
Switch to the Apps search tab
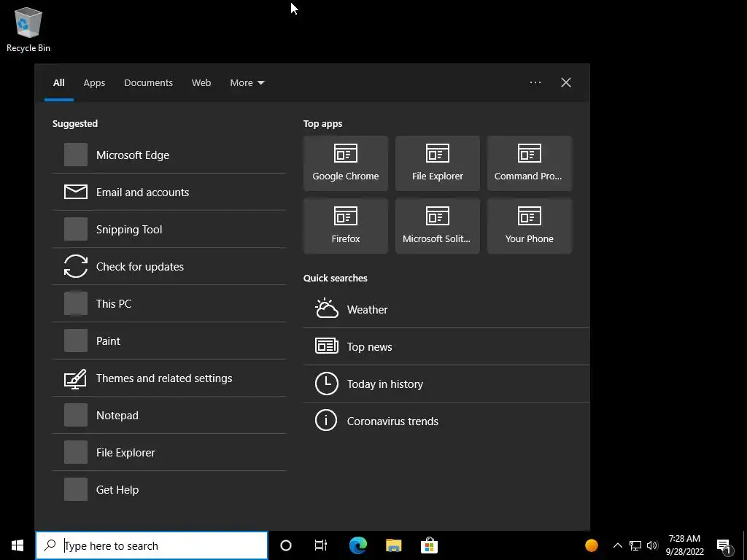click(94, 83)
